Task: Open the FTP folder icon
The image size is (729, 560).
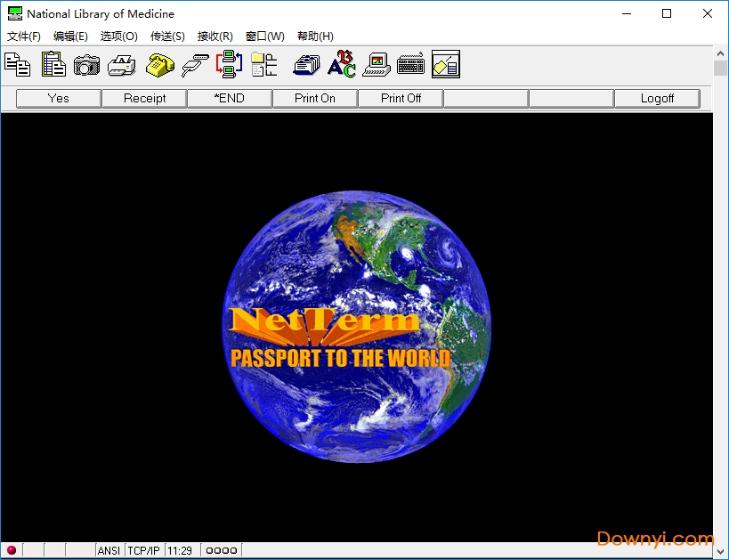Action: coord(264,65)
